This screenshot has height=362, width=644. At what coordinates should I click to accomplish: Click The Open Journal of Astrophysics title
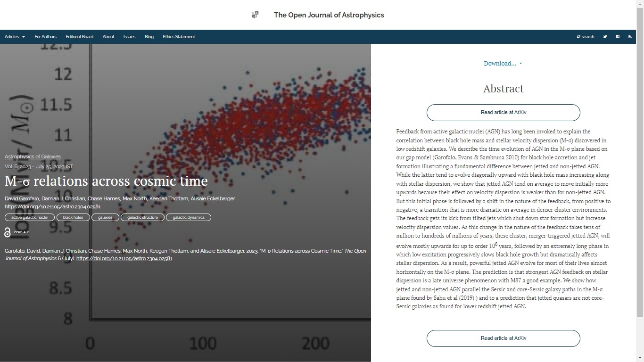(x=329, y=15)
